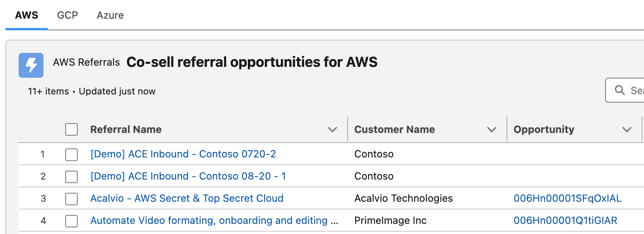Click the AWS Referrals lightning bolt icon
The height and width of the screenshot is (234, 644).
31,65
